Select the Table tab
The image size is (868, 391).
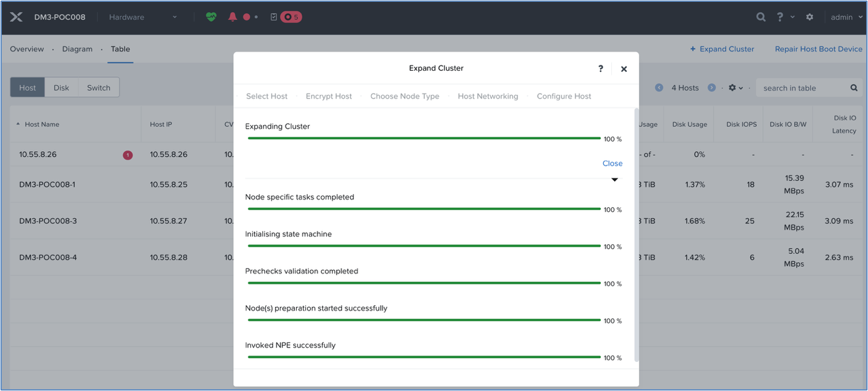click(x=120, y=49)
